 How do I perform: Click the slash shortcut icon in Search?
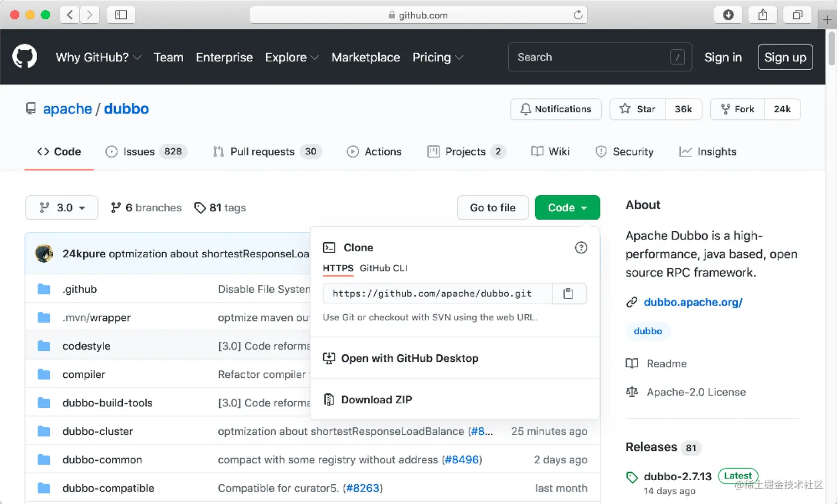677,57
